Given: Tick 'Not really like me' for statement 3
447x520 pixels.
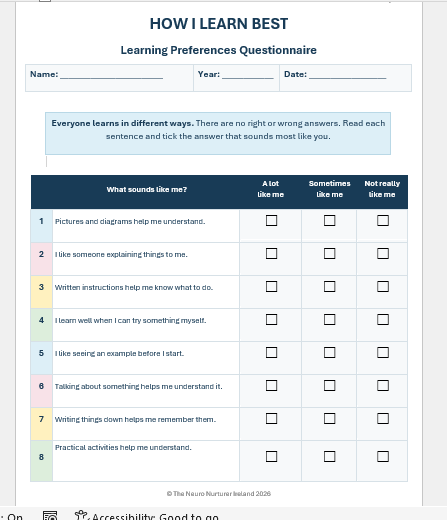Looking at the screenshot, I should tap(383, 286).
